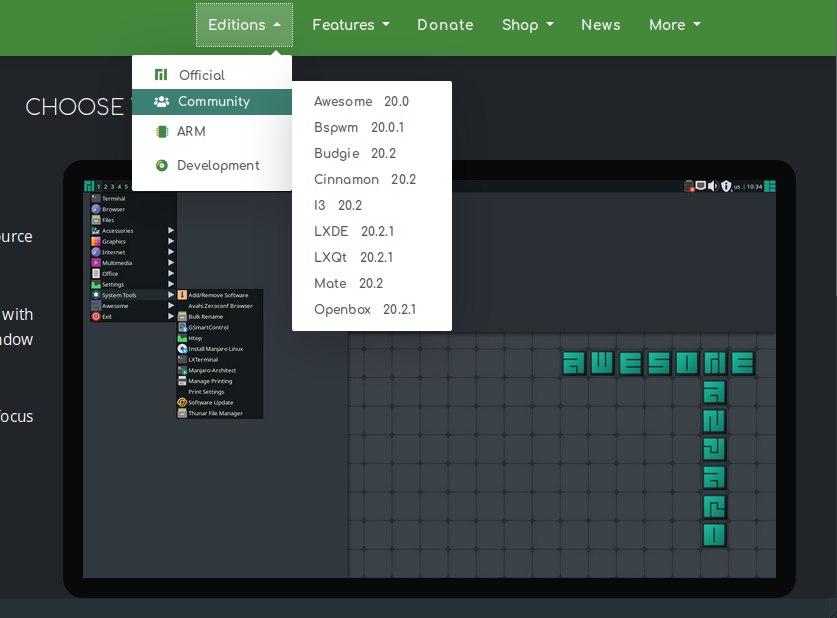Click Manjaro menu icon in screenshot's top-left corner
Image resolution: width=837 pixels, height=618 pixels.
89,186
